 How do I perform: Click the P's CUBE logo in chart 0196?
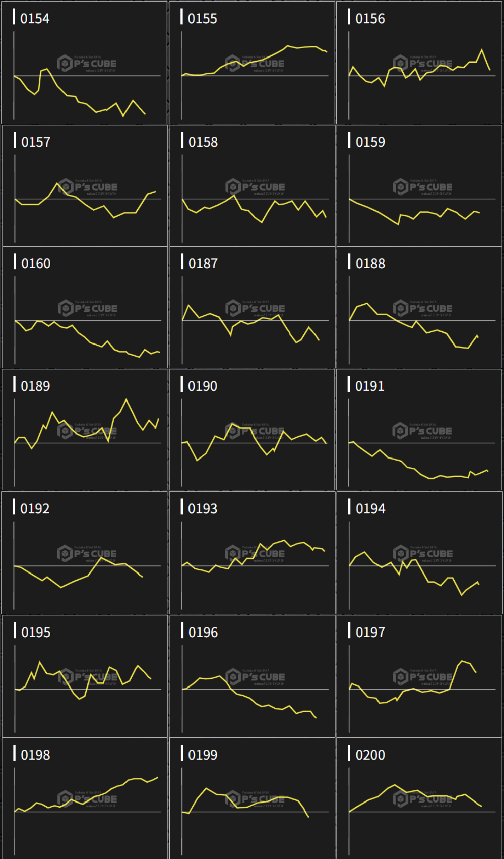pyautogui.click(x=256, y=677)
